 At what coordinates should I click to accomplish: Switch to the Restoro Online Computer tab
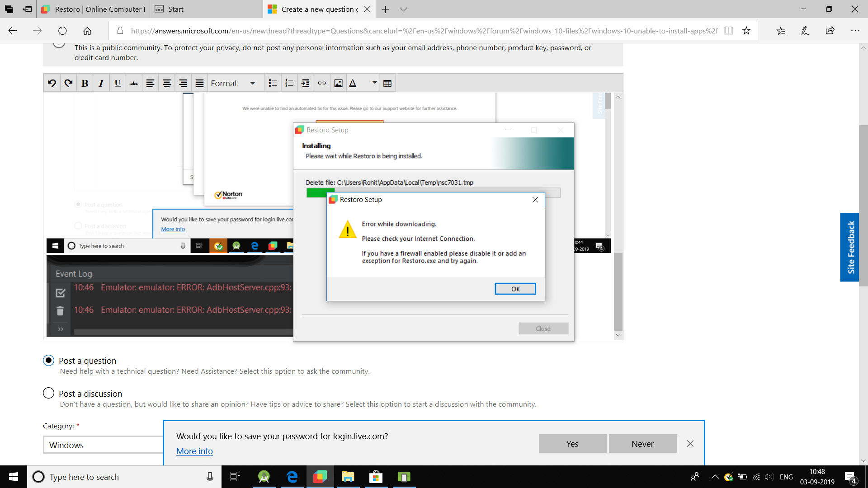[94, 9]
